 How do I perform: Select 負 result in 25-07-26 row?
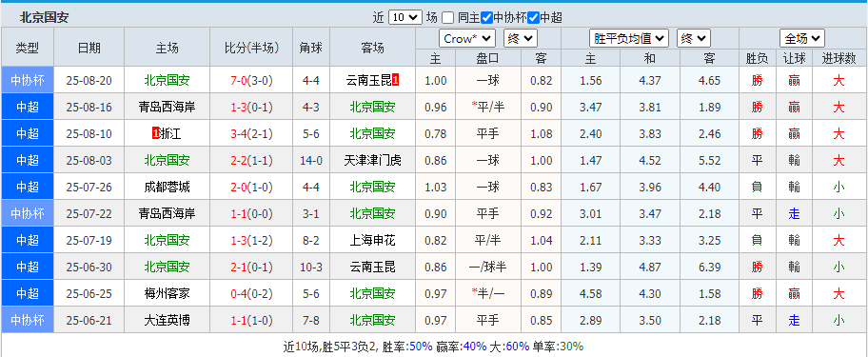[x=757, y=188]
